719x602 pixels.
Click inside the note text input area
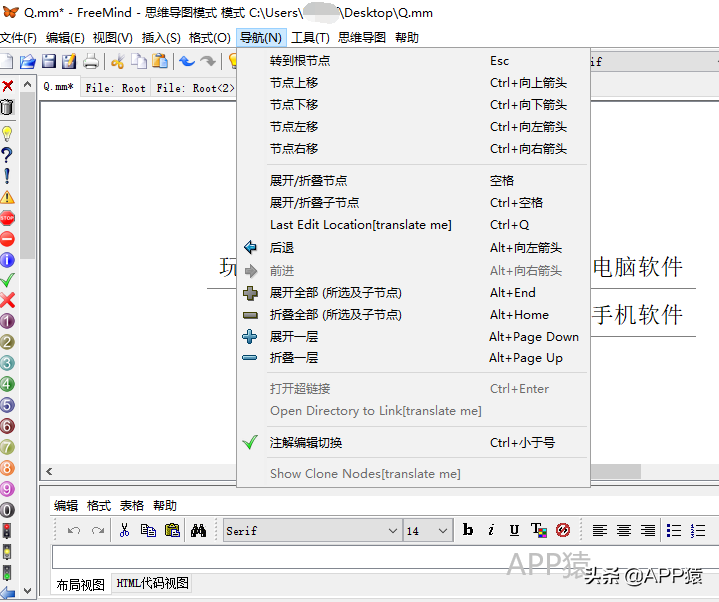click(385, 557)
